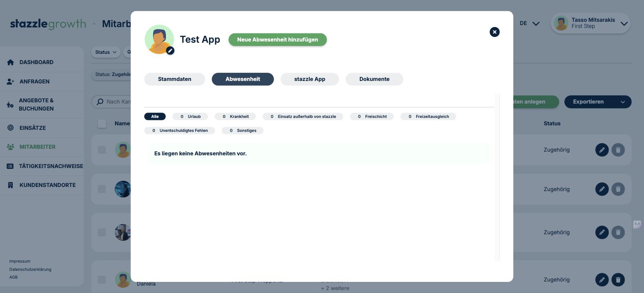
Task: Check the first employee row checkbox
Action: [x=102, y=150]
